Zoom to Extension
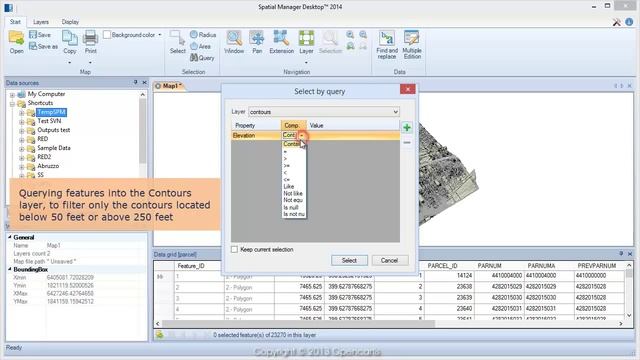640x360 pixels. (281, 42)
